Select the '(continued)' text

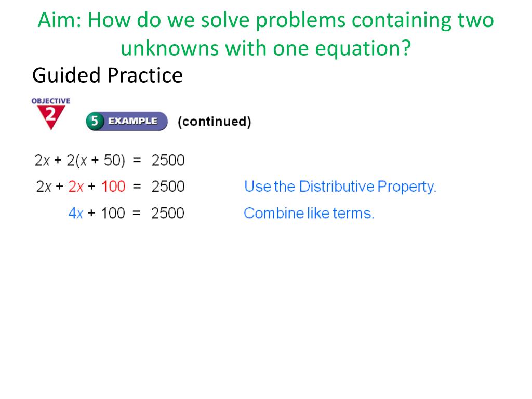tap(215, 122)
